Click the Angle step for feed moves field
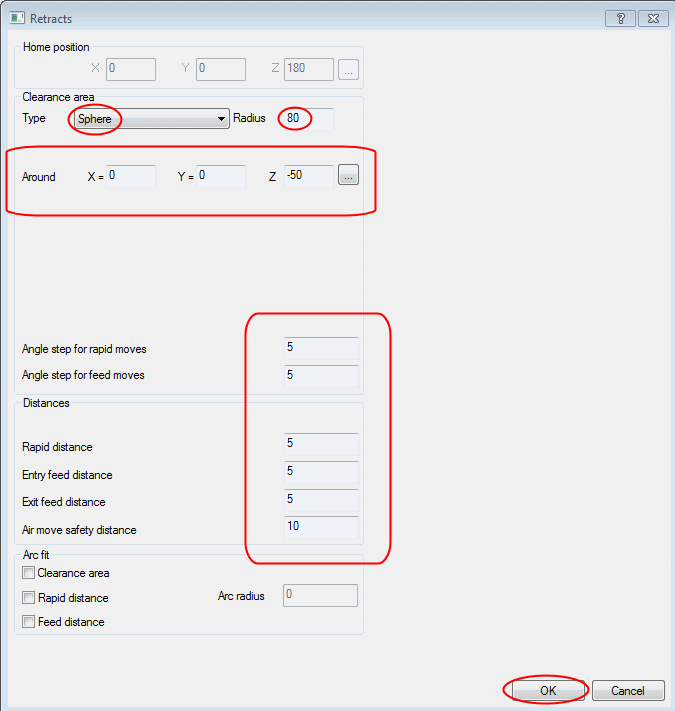The image size is (675, 711). [321, 376]
